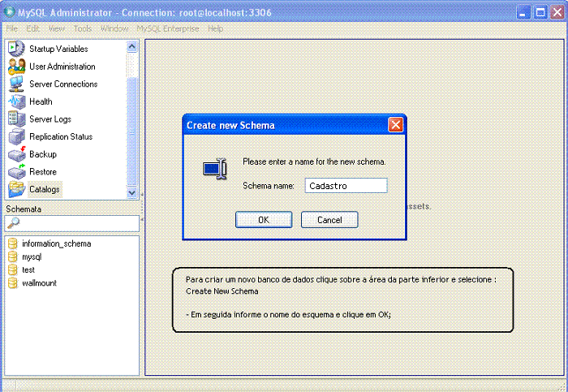Click the test database icon
568x392 pixels.
(13, 269)
